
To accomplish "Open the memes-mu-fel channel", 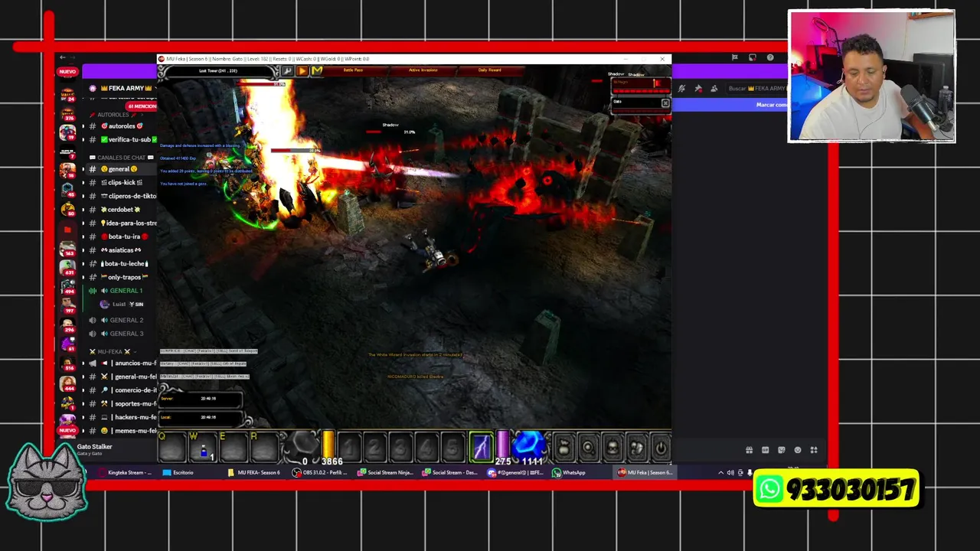I will pyautogui.click(x=121, y=431).
